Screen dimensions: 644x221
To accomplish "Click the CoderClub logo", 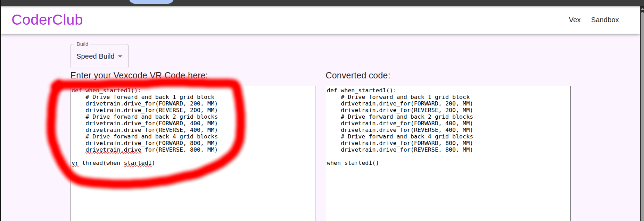I will point(47,20).
